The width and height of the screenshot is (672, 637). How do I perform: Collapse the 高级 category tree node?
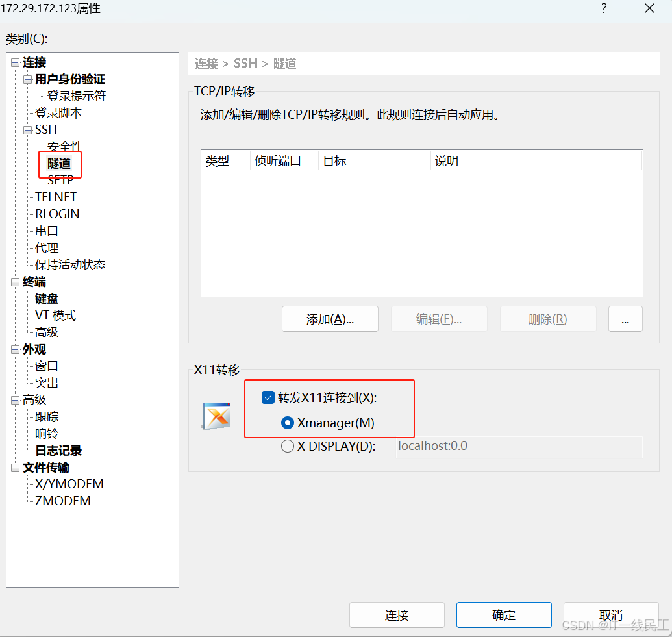[16, 400]
